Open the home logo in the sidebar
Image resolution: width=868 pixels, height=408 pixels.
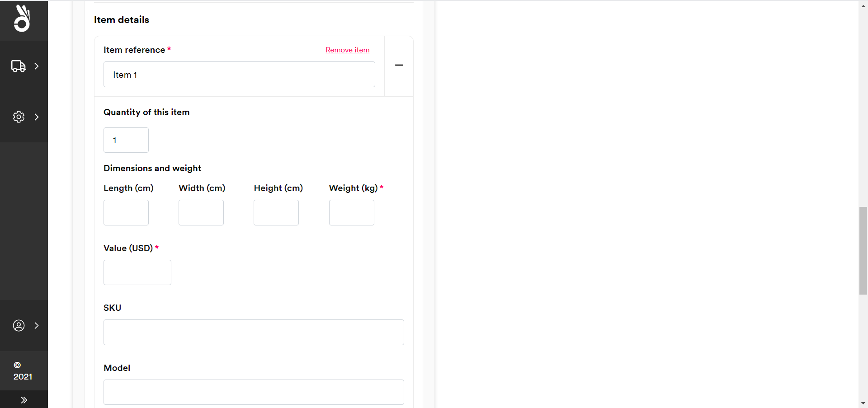pyautogui.click(x=22, y=19)
